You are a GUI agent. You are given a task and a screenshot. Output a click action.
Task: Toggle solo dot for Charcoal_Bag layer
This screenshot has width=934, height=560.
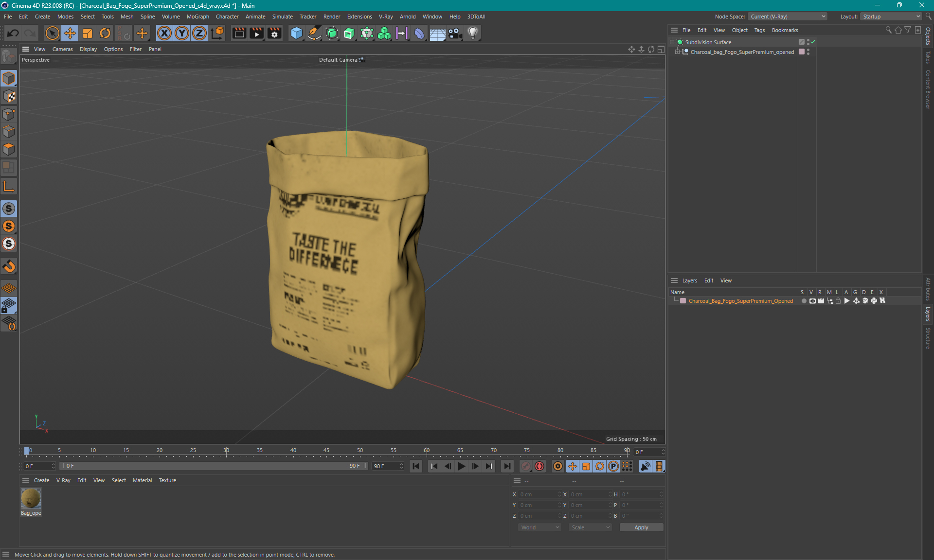pos(804,301)
